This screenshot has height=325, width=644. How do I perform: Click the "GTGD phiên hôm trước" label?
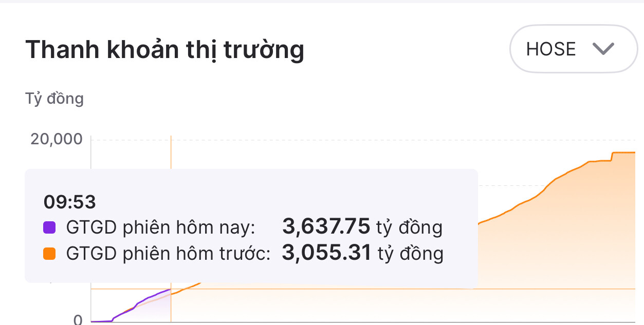[x=168, y=253]
